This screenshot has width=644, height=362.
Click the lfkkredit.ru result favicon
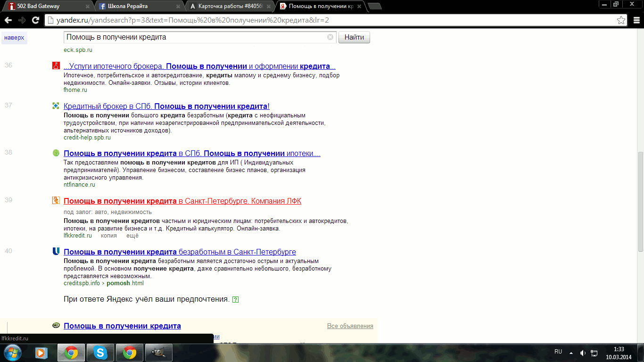[x=56, y=201]
